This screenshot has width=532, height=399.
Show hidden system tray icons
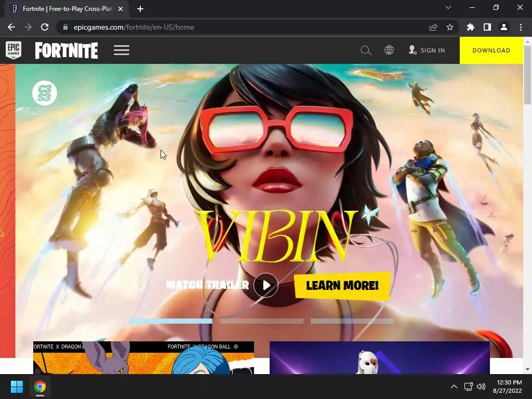click(454, 387)
